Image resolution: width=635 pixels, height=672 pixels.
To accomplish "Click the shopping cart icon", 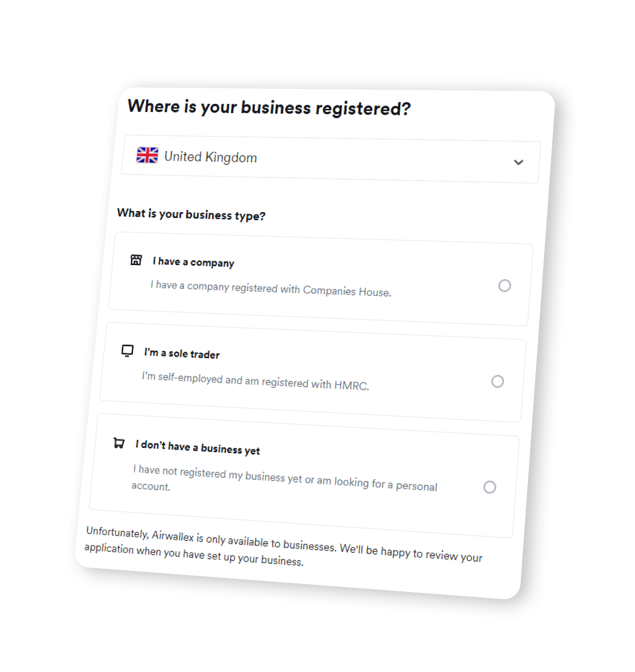I will coord(119,443).
